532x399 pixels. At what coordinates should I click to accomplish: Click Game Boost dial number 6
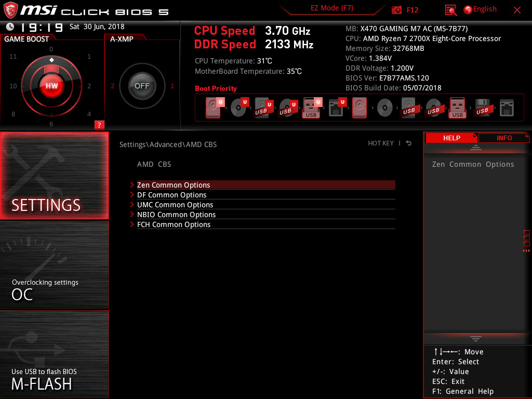tap(51, 124)
